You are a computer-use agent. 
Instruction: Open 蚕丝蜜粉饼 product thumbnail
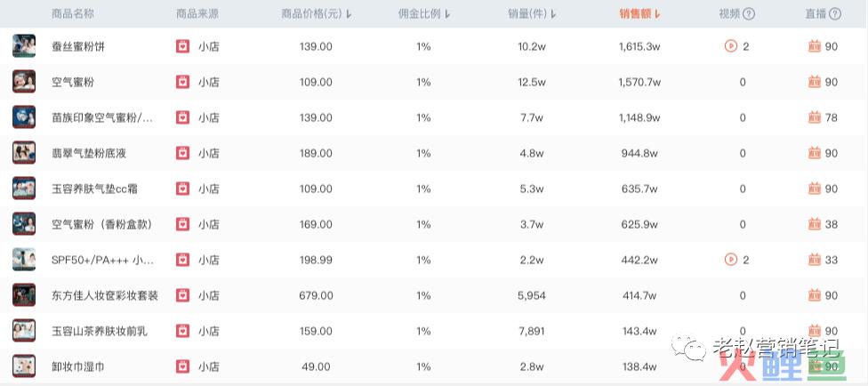coord(24,46)
